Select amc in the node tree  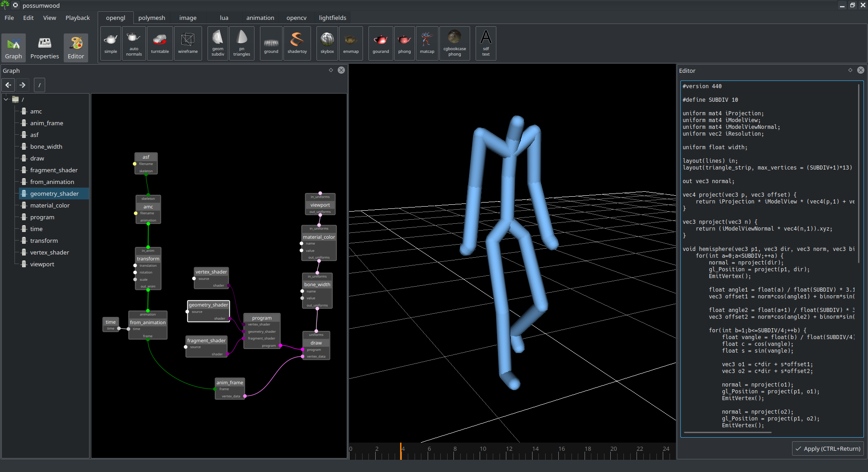tap(36, 111)
